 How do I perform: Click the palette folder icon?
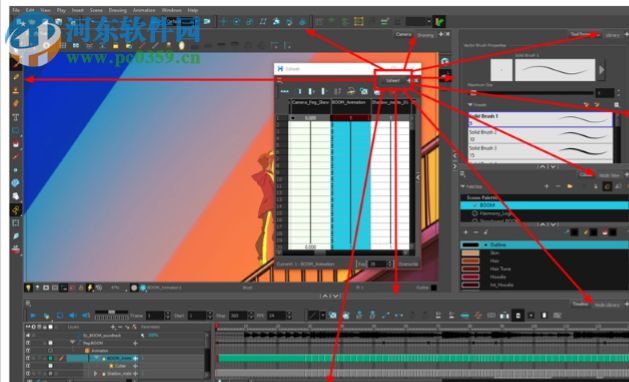569,187
